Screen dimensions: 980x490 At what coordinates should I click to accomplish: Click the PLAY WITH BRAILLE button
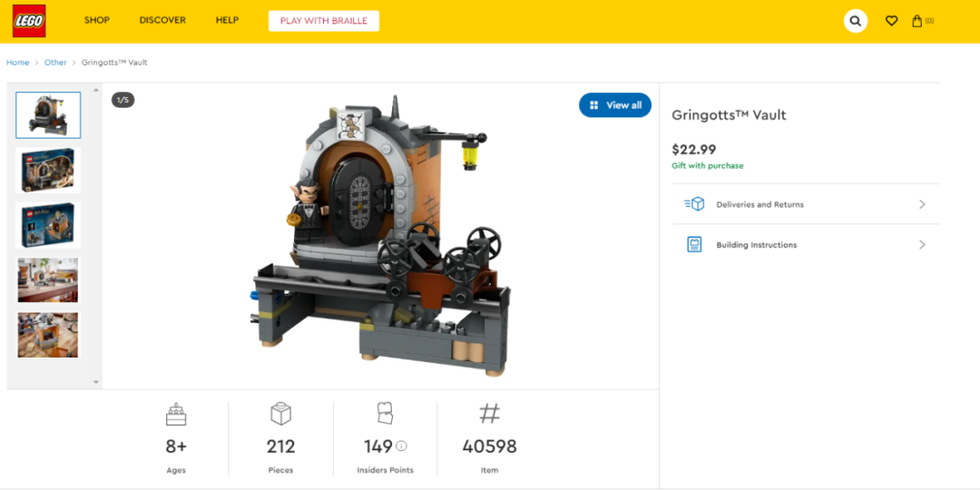coord(324,21)
